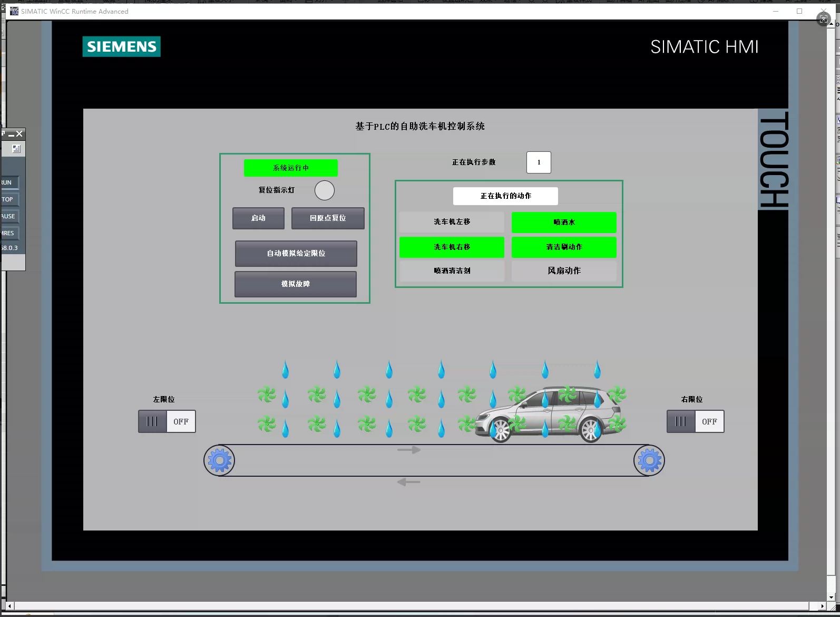Click the view switch icon in simulator panel

click(x=16, y=149)
